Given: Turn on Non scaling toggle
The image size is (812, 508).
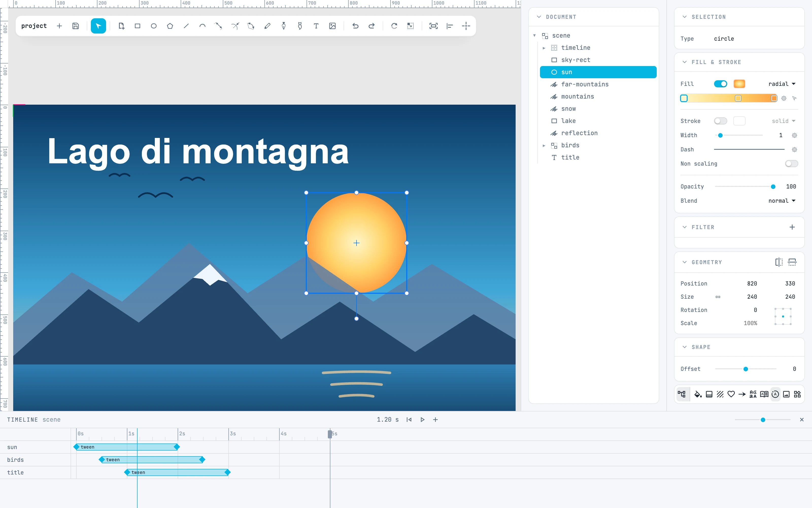Looking at the screenshot, I should pos(791,164).
